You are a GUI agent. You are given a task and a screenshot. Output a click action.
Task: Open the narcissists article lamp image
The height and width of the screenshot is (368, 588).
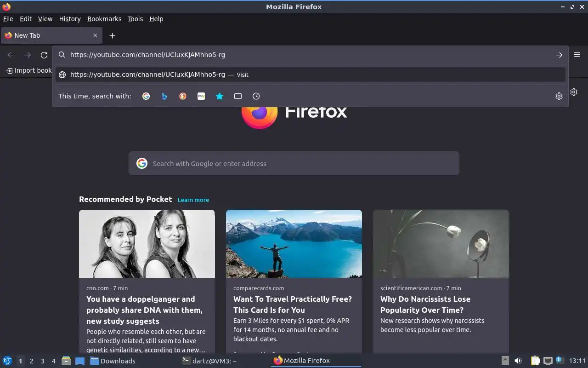pos(441,244)
